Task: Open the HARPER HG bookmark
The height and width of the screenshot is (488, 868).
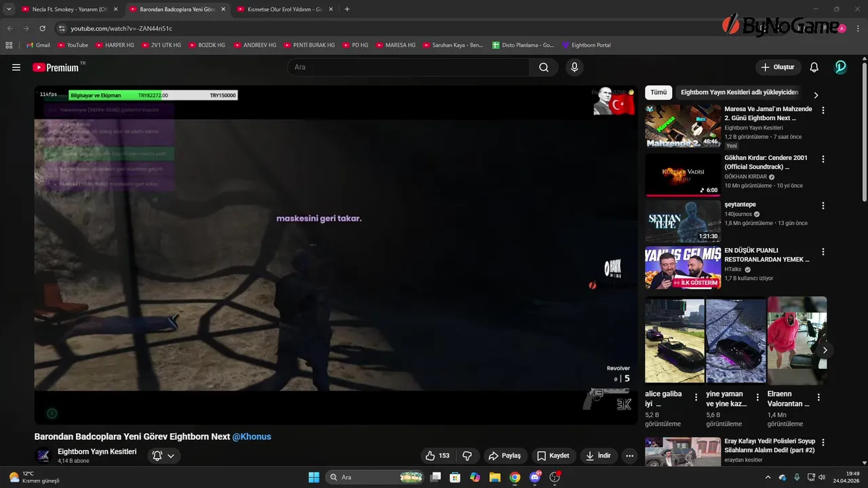Action: point(115,45)
